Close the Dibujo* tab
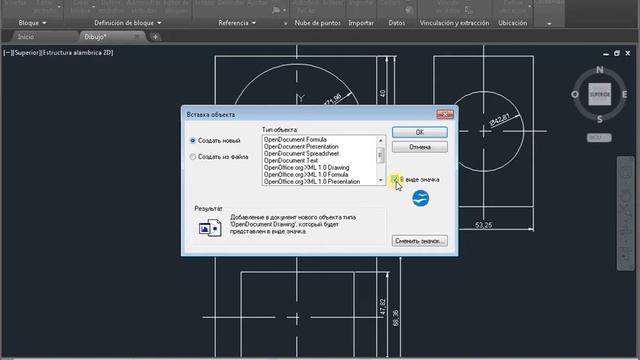 pos(137,37)
